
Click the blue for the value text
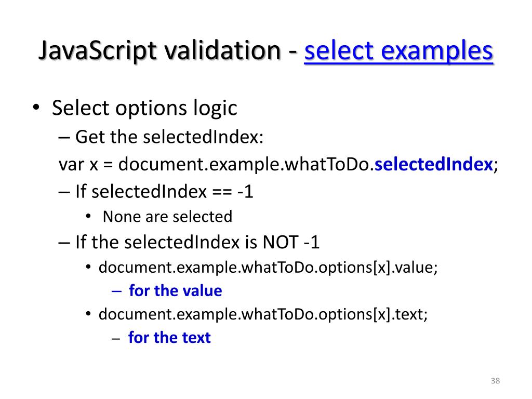point(176,291)
